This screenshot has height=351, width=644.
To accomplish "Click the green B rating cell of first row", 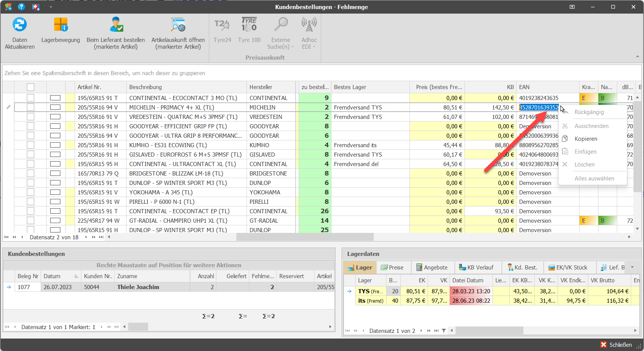I will coord(607,98).
